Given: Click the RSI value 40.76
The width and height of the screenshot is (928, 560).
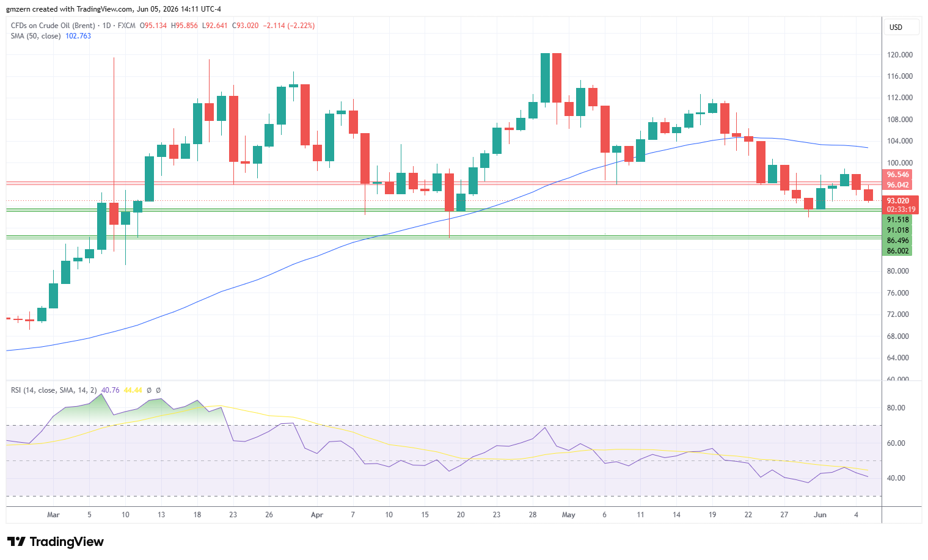Looking at the screenshot, I should 111,390.
